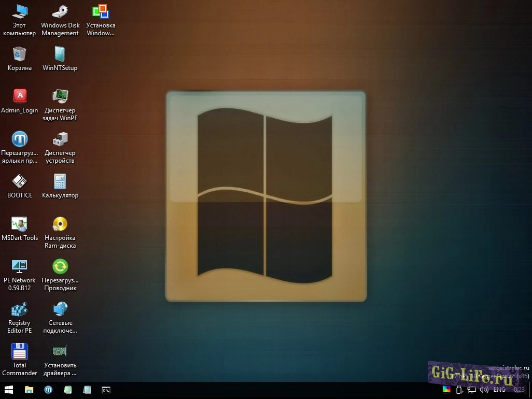Launch Диспетчер задач WinPE
This screenshot has width=532, height=399.
coord(60,96)
